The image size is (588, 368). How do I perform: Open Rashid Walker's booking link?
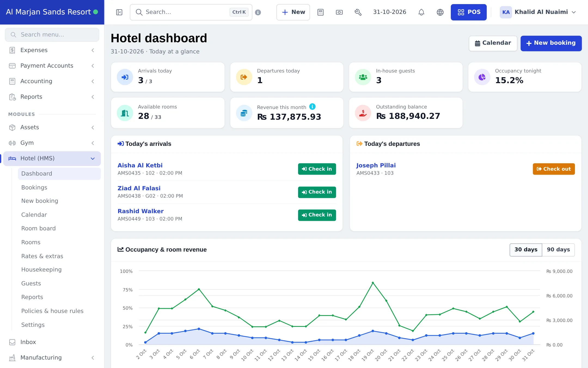[140, 211]
